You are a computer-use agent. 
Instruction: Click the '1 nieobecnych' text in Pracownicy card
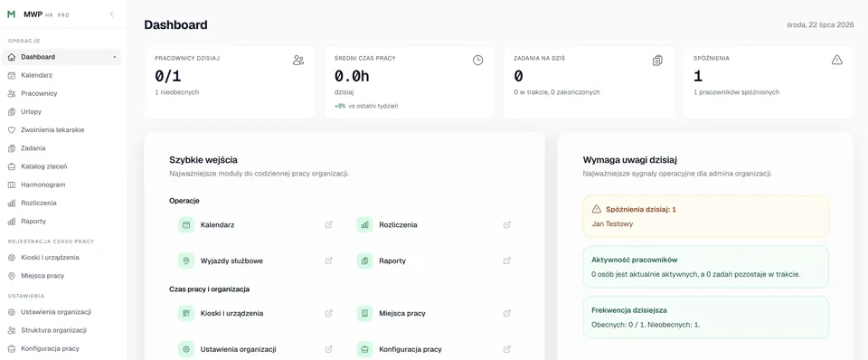coord(176,92)
